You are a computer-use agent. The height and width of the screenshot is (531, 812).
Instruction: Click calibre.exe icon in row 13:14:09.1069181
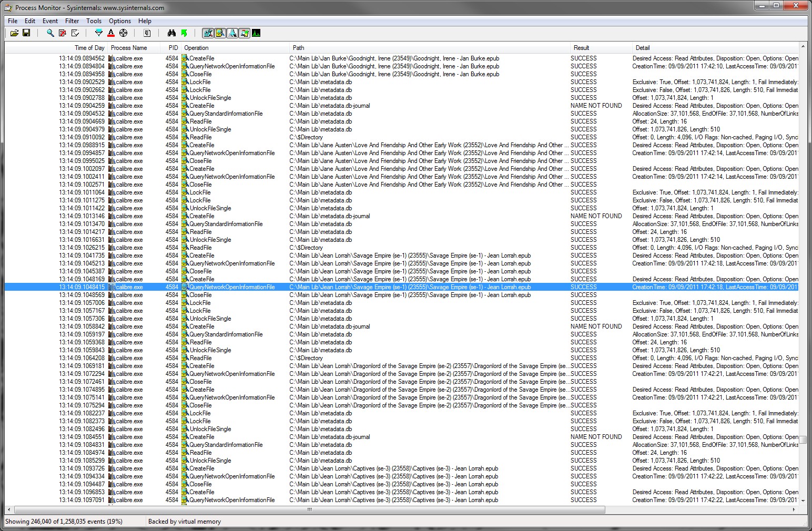click(x=112, y=366)
